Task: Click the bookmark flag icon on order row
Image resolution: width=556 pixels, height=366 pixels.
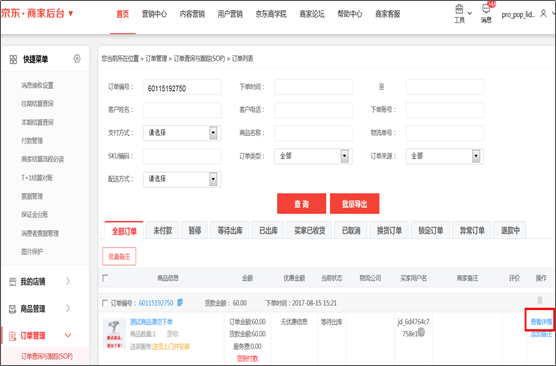Action: [540, 301]
